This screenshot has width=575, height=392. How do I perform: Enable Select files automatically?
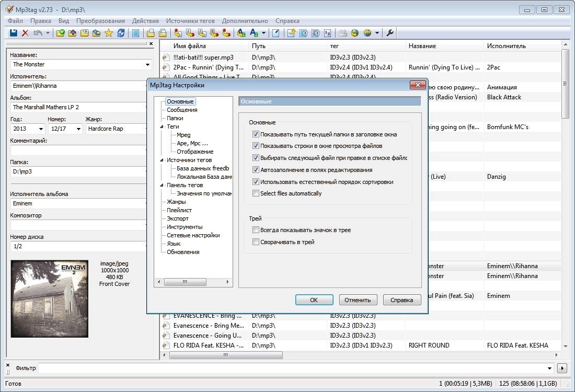pyautogui.click(x=256, y=193)
